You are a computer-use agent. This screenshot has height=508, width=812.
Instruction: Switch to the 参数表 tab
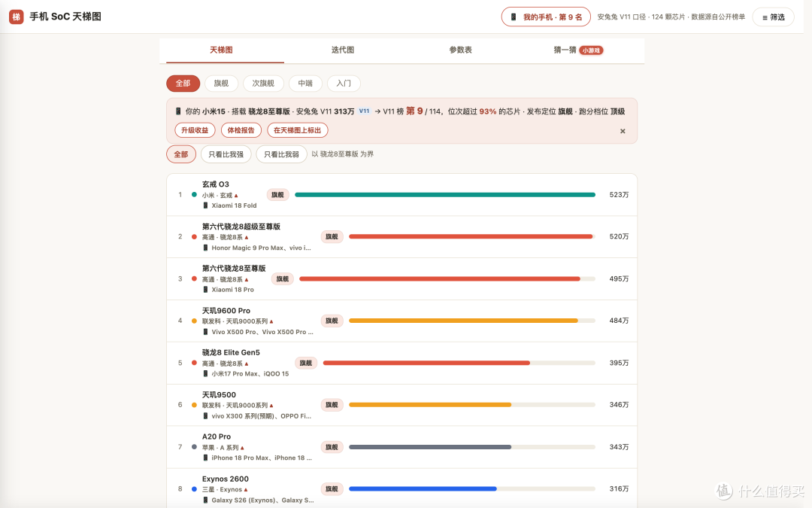click(460, 50)
